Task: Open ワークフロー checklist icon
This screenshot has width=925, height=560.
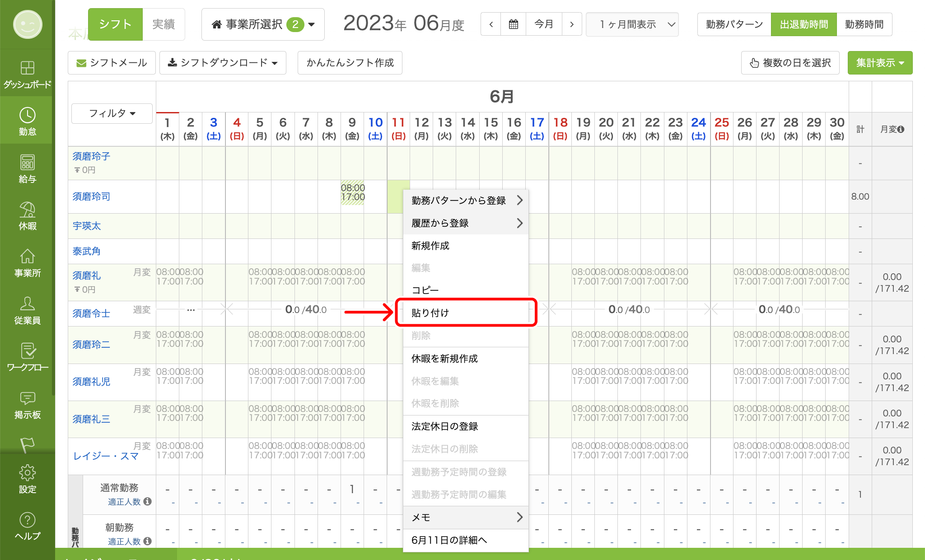Action: 27,351
